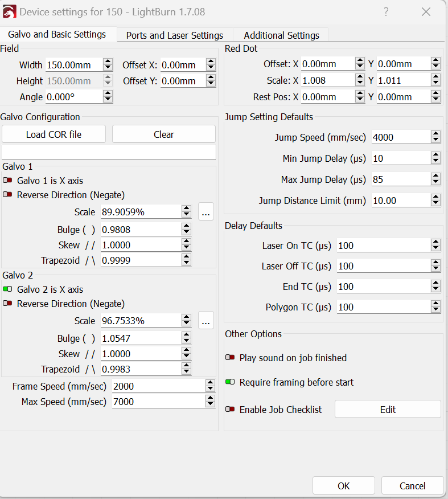Toggle Galvo 2 Reverse Direction (Negate)

coord(7,303)
